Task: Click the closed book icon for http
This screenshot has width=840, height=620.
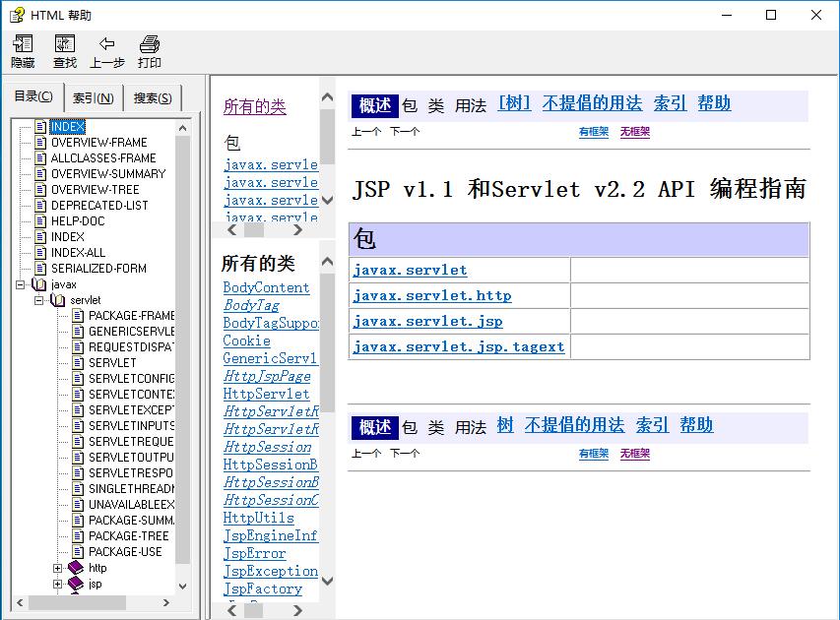Action: [76, 568]
